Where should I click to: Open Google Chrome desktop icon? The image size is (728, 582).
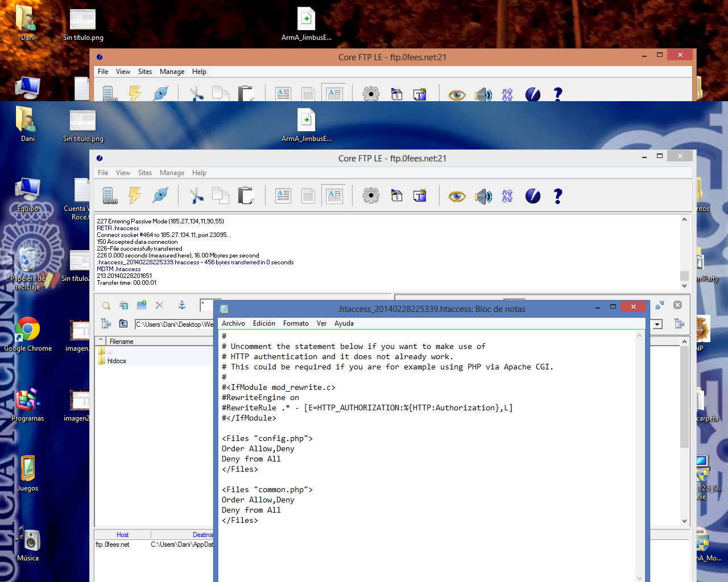(x=28, y=335)
